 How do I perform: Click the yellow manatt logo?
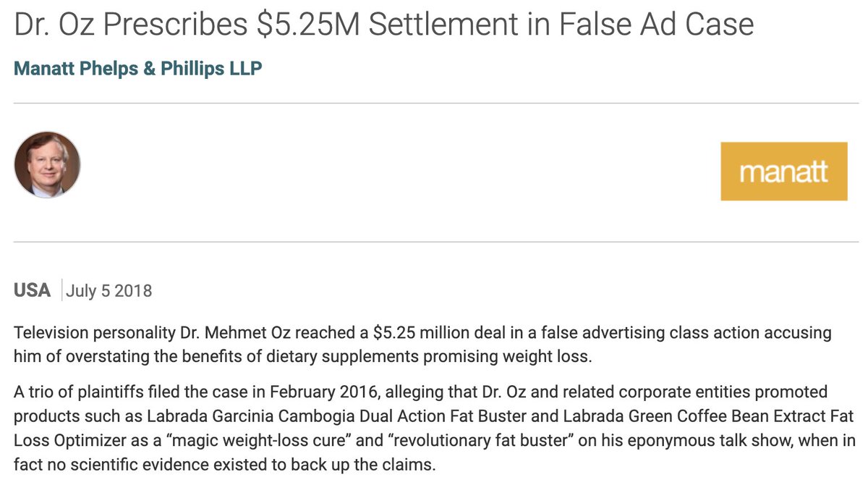(783, 171)
